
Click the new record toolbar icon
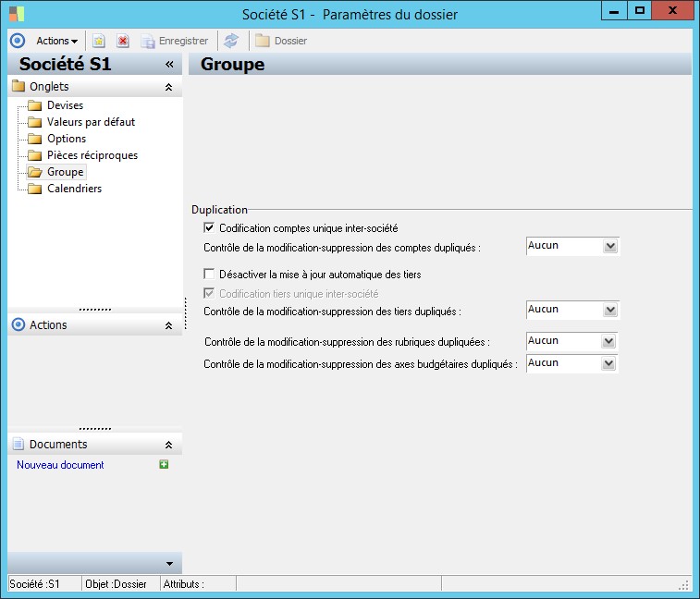(98, 41)
